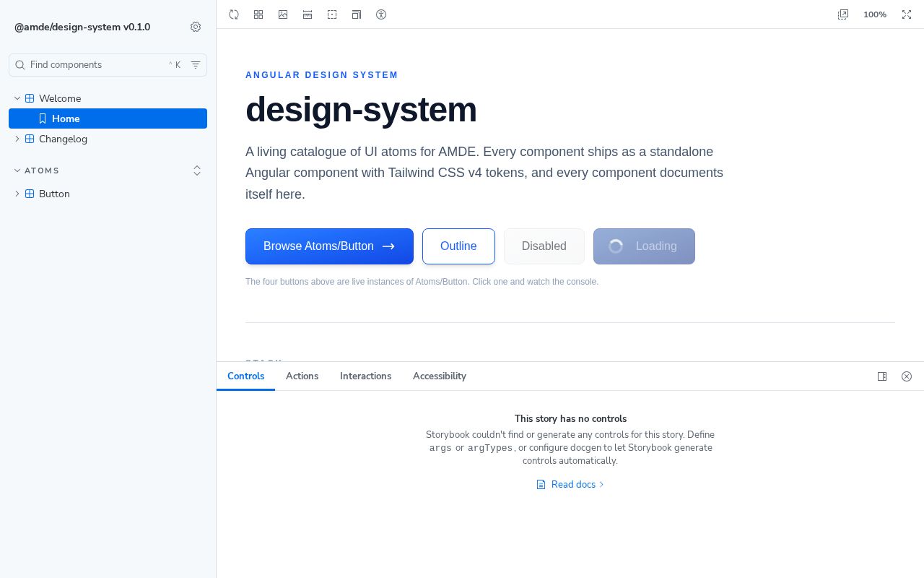
Task: Click the 100% zoom indicator
Action: pyautogui.click(x=875, y=14)
